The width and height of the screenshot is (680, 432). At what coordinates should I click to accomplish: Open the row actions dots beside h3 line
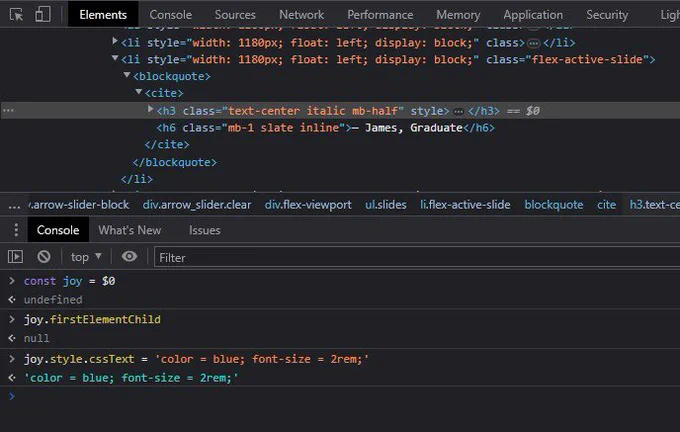(9, 111)
